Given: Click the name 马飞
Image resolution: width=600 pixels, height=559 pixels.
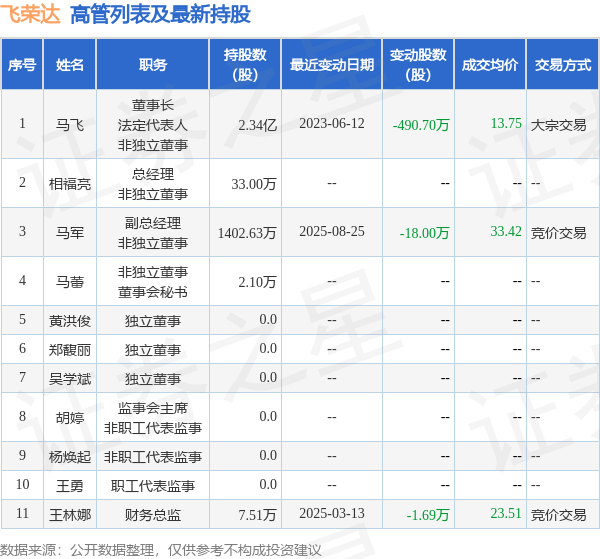Looking at the screenshot, I should tap(70, 125).
